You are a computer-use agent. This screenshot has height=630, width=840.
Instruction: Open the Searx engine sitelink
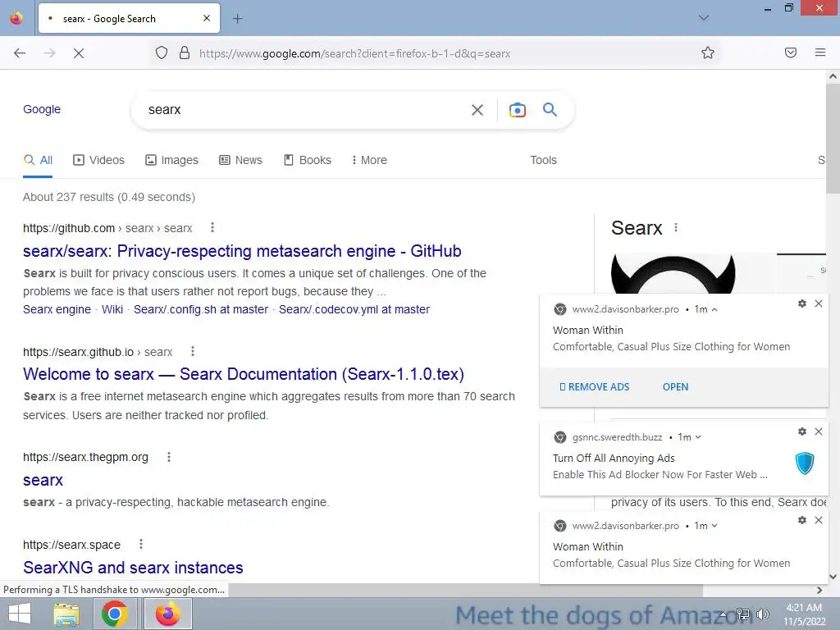[57, 309]
